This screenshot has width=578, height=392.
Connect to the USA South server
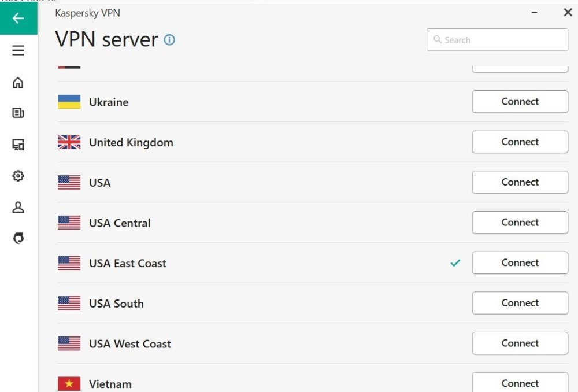click(519, 302)
